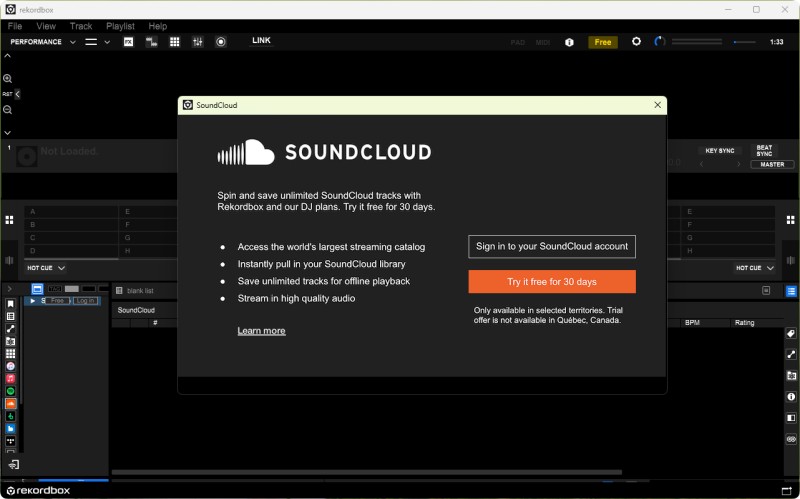800x499 pixels.
Task: Open TIDAL icon in sidebar
Action: (10, 440)
